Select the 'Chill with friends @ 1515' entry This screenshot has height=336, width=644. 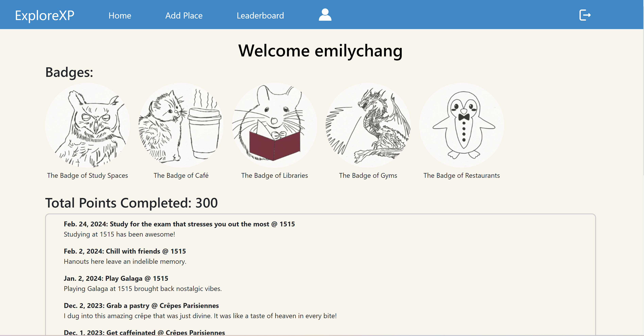tap(125, 251)
